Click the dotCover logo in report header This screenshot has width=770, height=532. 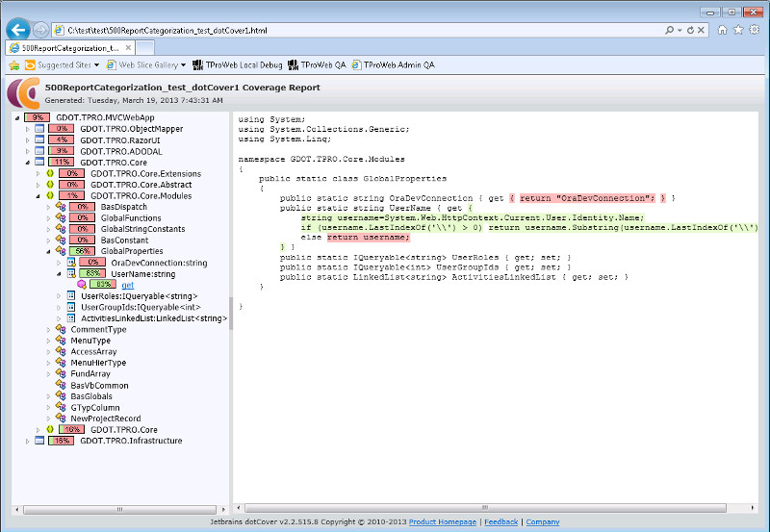pyautogui.click(x=23, y=93)
